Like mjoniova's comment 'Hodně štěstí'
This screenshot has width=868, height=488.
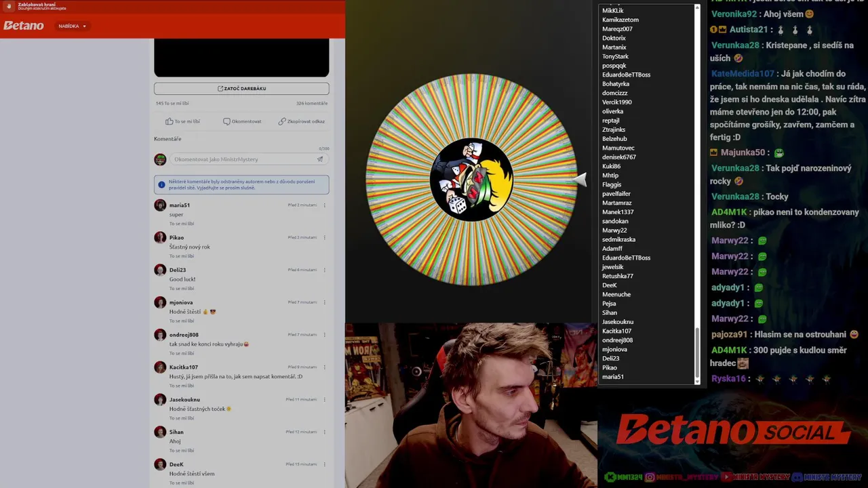coord(182,321)
